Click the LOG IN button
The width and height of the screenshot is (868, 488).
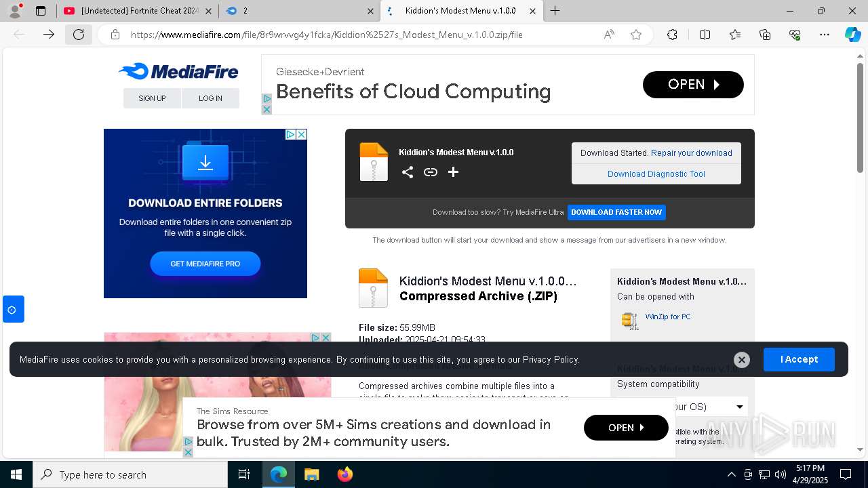click(x=210, y=98)
